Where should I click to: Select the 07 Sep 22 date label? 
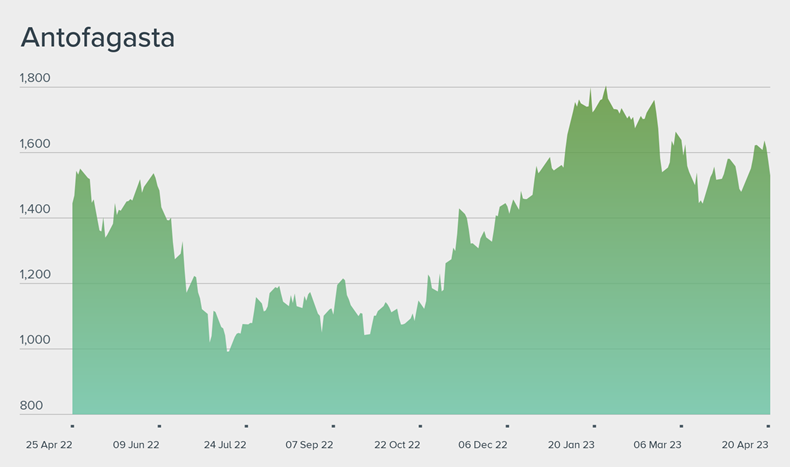pos(310,444)
